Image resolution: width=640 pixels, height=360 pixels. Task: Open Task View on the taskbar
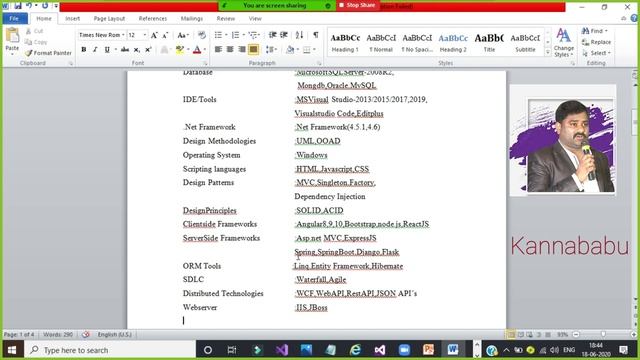(x=232, y=350)
